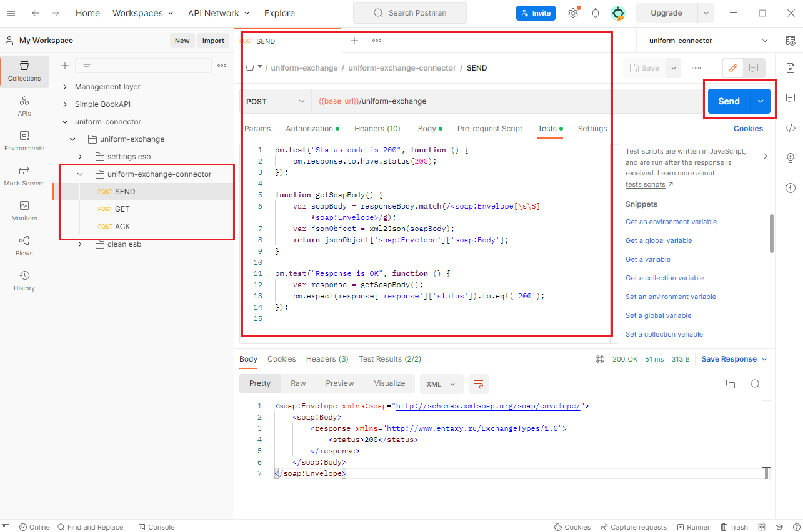
Task: Switch to the Authorization tab
Action: pos(312,129)
